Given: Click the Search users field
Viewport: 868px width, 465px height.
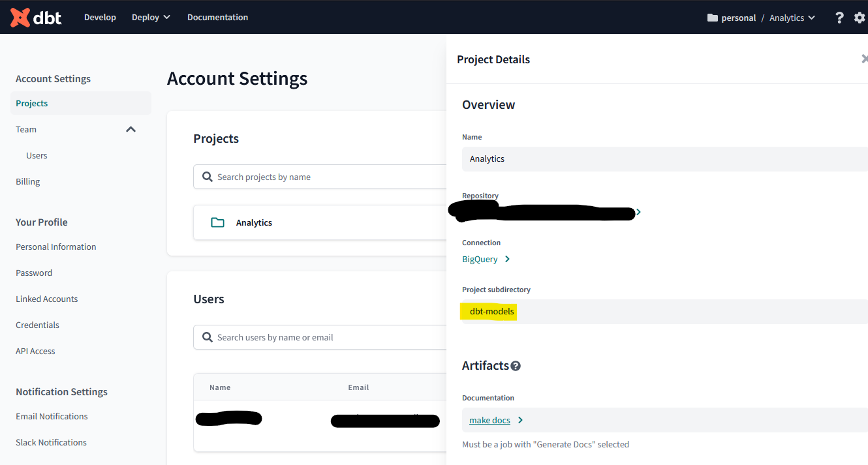Looking at the screenshot, I should (320, 337).
